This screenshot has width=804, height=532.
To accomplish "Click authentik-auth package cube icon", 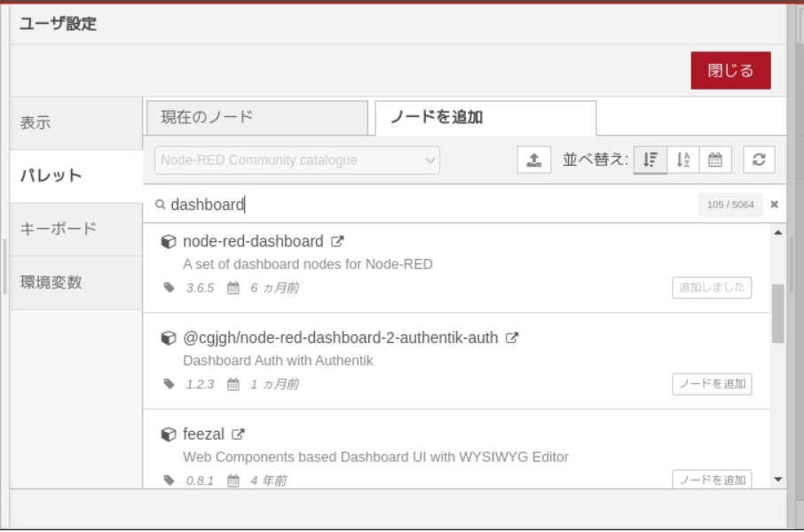I will 169,338.
